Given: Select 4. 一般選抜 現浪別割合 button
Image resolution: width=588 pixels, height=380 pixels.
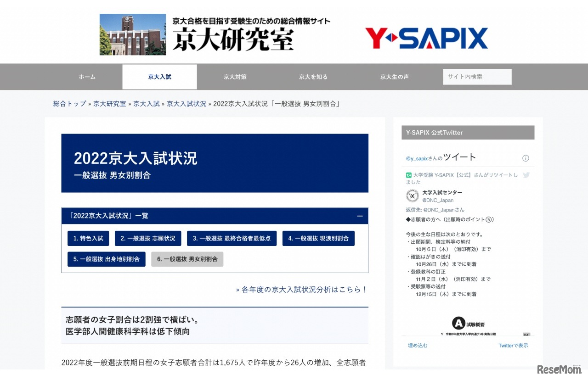Looking at the screenshot, I should tap(318, 239).
